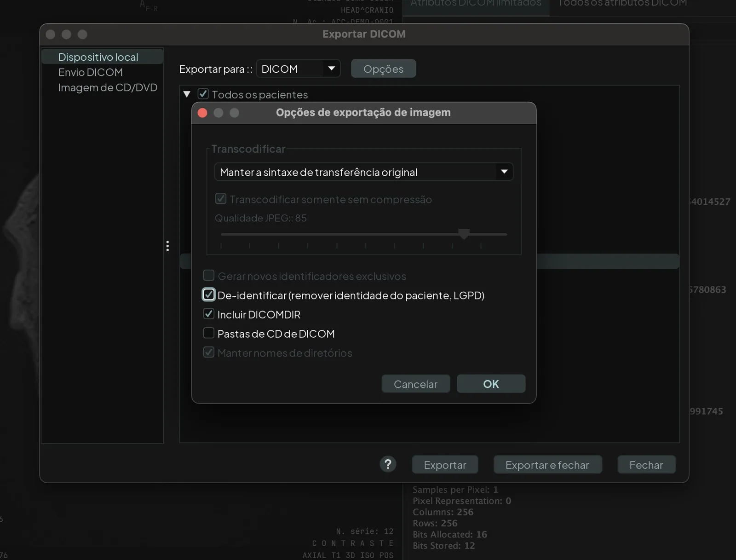This screenshot has height=560, width=736.
Task: Click the 'Bits Stored: 12' attribute line
Action: 443,546
